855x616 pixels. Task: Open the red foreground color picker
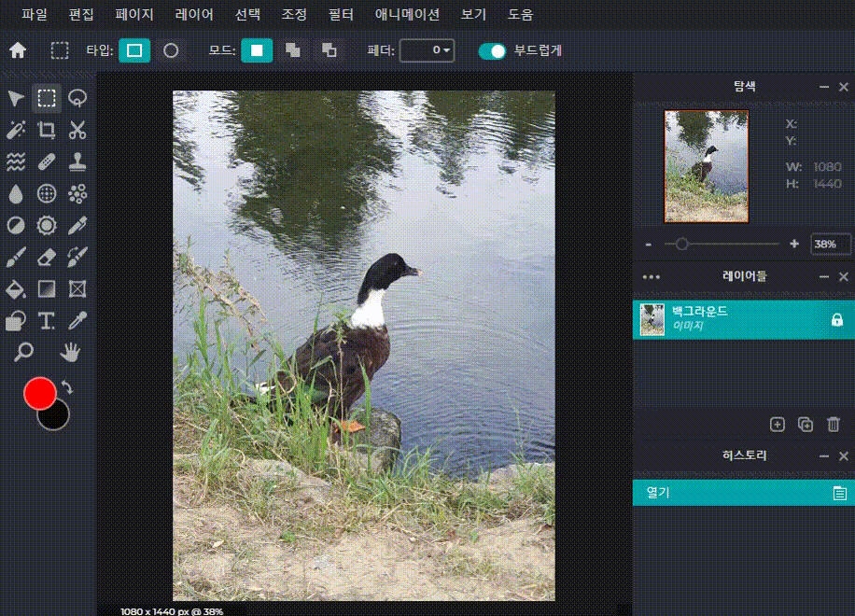click(39, 393)
